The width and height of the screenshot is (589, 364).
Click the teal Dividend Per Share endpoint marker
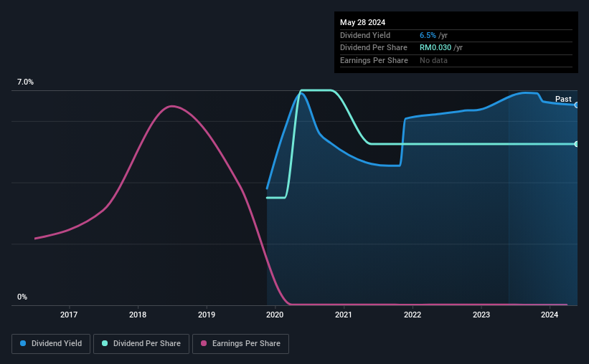[577, 144]
